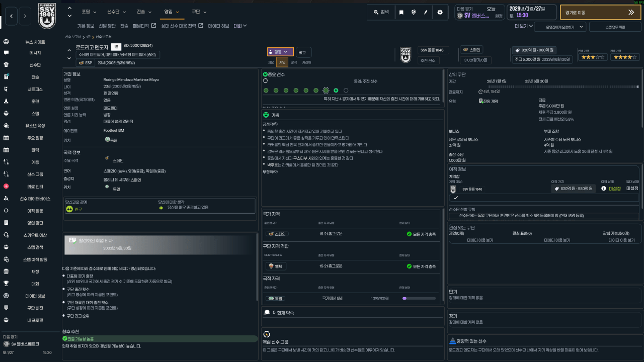Click the 국적 자격 purple progress bar
The height and width of the screenshot is (362, 644).
[419, 298]
